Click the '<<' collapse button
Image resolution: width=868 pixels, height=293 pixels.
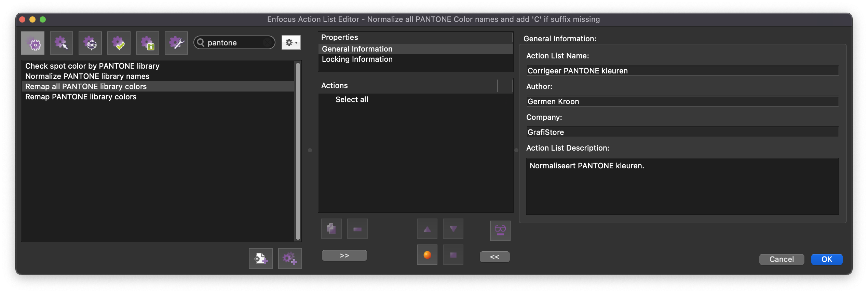tap(495, 257)
